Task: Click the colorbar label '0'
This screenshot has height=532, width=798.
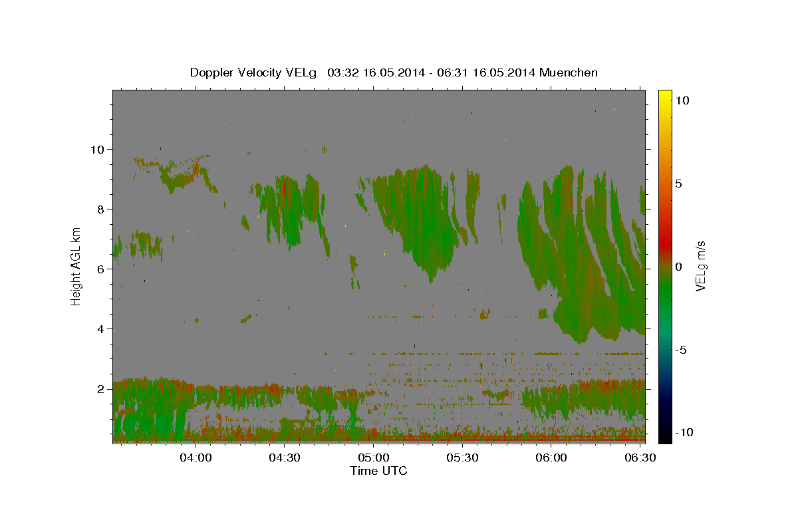Action: [x=678, y=267]
